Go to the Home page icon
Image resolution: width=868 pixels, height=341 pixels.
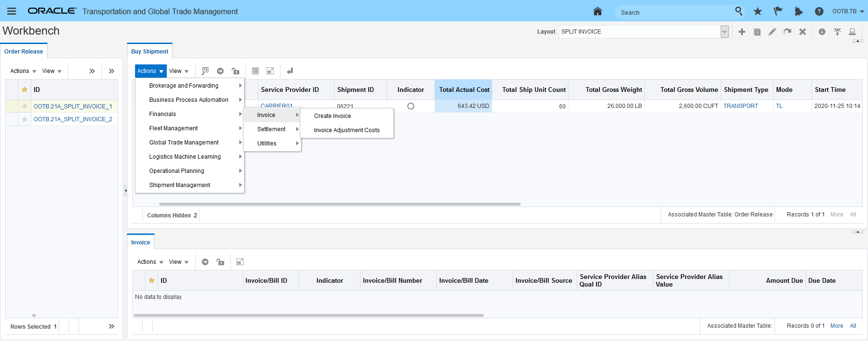pos(597,11)
